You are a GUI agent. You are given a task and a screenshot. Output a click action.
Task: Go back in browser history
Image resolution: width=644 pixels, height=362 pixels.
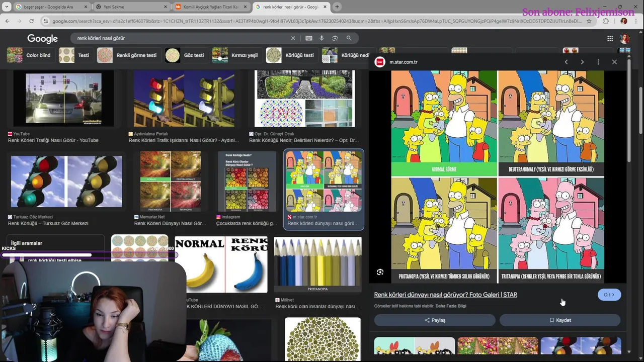7,21
